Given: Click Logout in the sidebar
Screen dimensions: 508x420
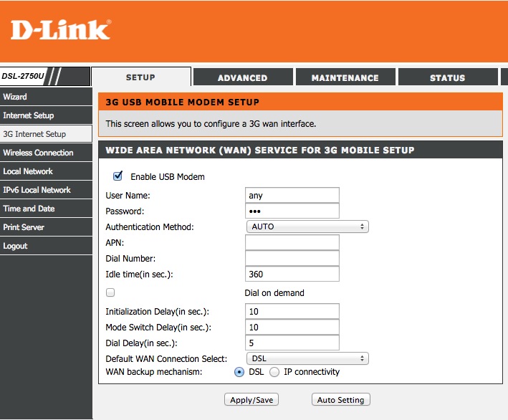Looking at the screenshot, I should coord(46,246).
